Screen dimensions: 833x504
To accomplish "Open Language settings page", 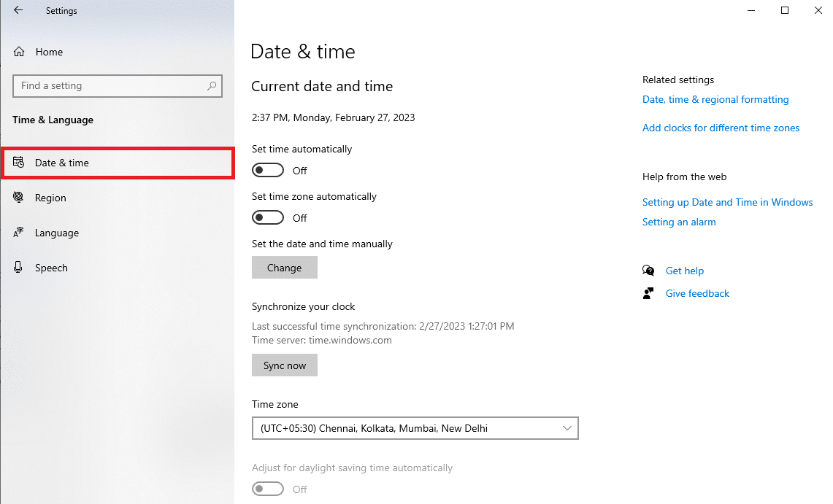I will [118, 233].
